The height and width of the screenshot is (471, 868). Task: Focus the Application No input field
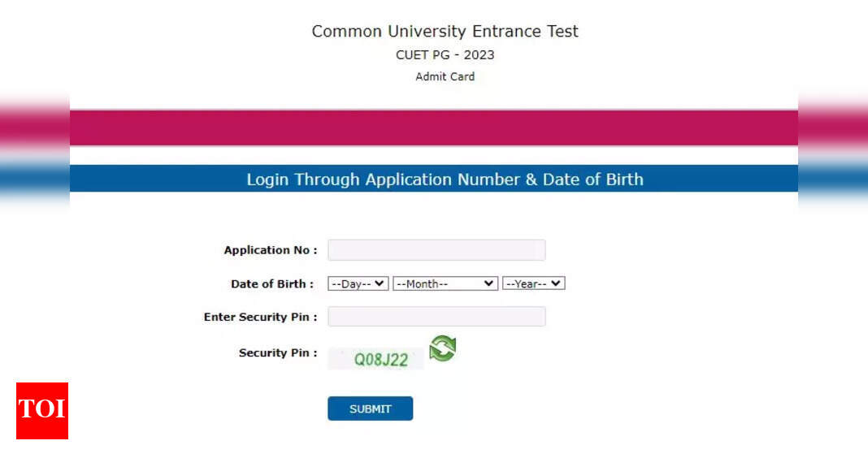coord(436,250)
